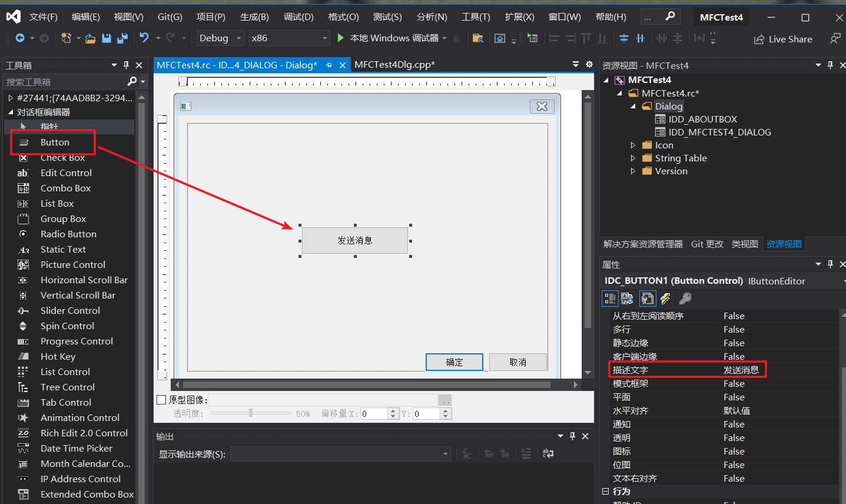The width and height of the screenshot is (846, 504).
Task: Start the local Windows debugger
Action: 388,38
